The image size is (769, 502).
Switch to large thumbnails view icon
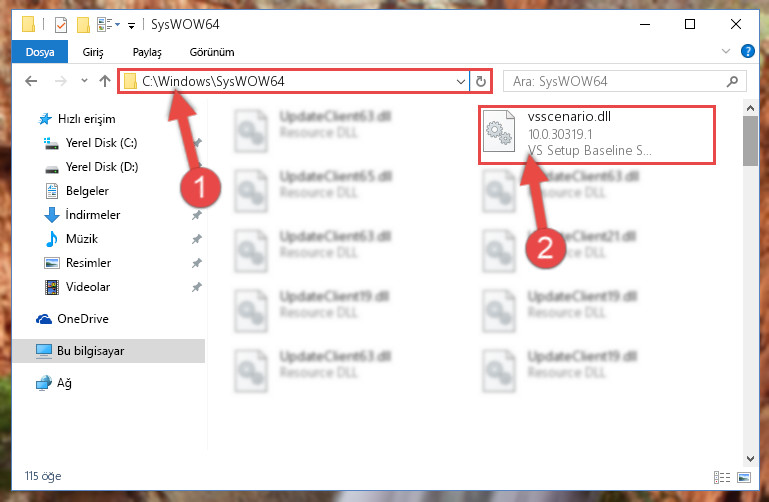click(x=744, y=477)
